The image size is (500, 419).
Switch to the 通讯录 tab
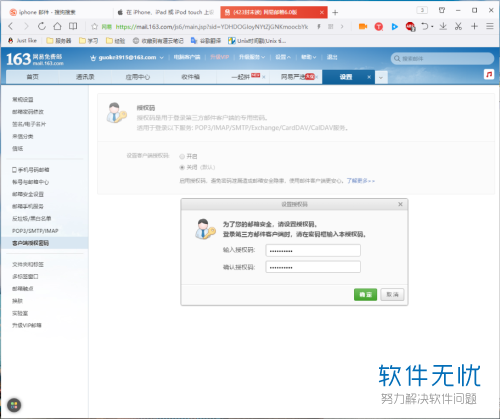(x=85, y=77)
